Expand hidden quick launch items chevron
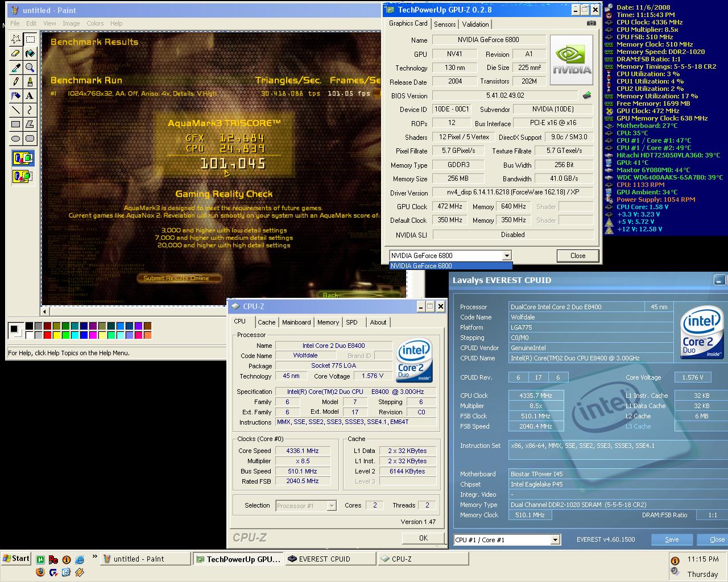Screen dimensions: 728x582 [x=94, y=557]
